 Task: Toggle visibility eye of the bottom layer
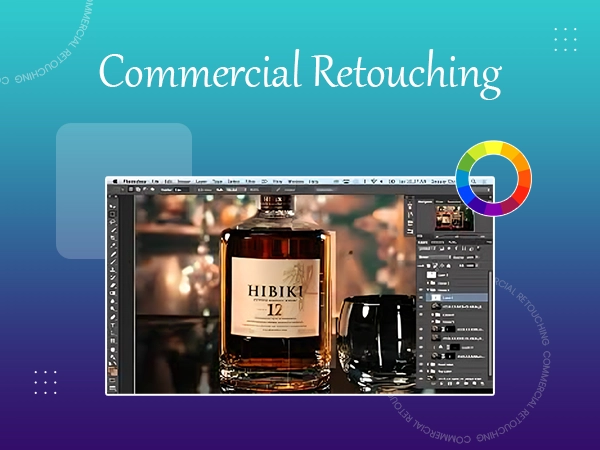point(420,378)
